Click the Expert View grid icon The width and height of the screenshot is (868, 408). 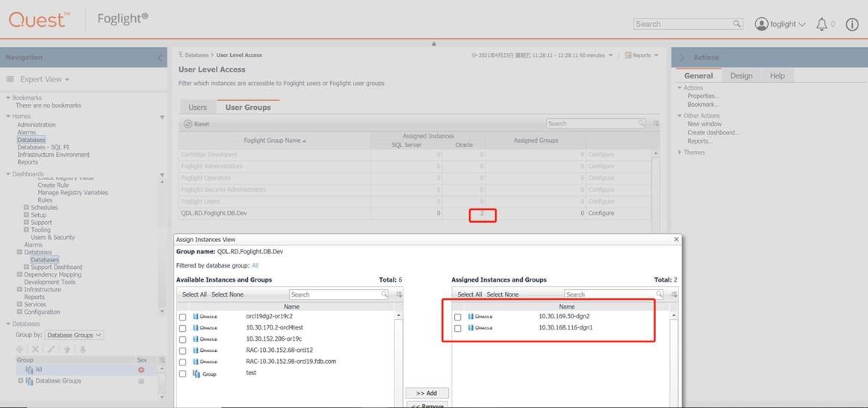pyautogui.click(x=10, y=79)
